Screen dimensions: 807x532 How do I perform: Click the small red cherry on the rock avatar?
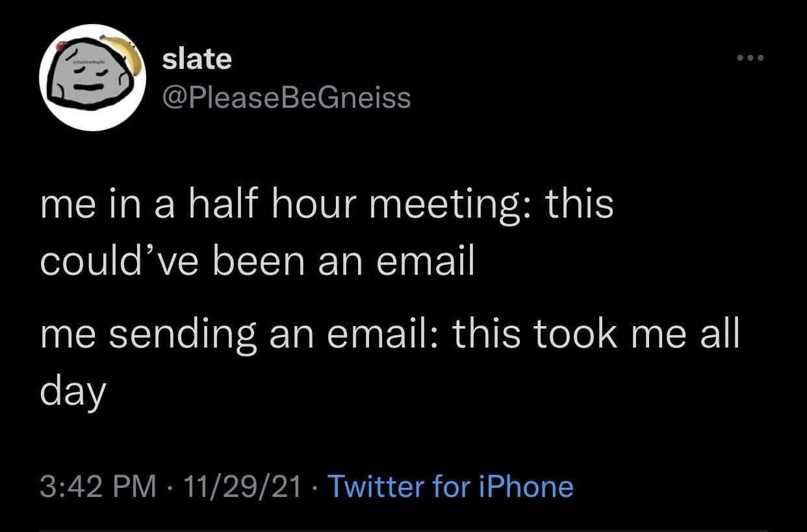pos(61,47)
